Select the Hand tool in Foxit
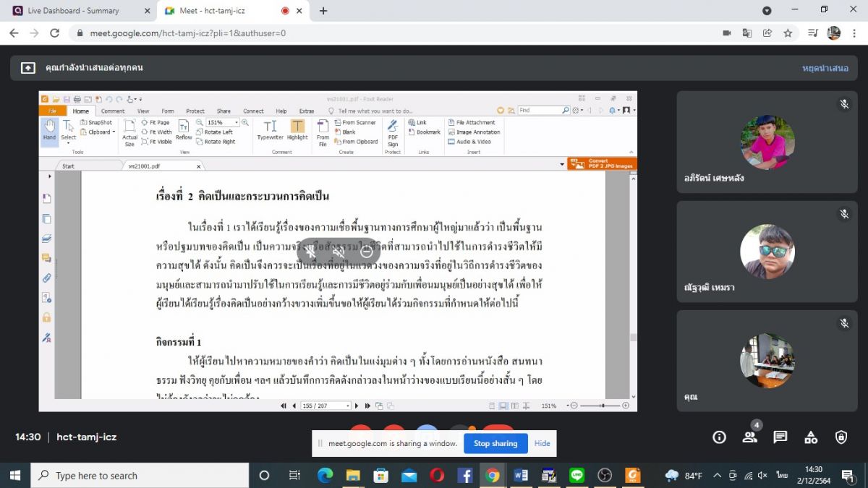The image size is (868, 488). click(x=49, y=130)
